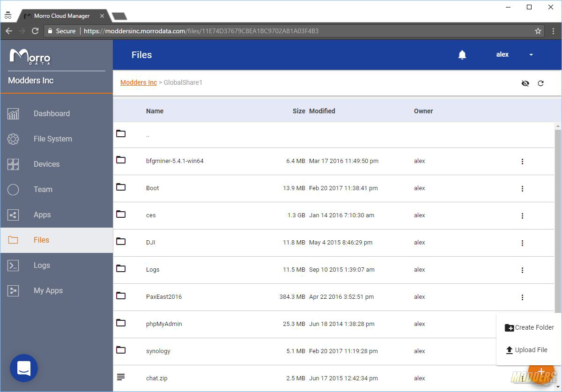
Task: Click the bfgminer-5.4.1-win64 folder icon
Action: coord(121,160)
